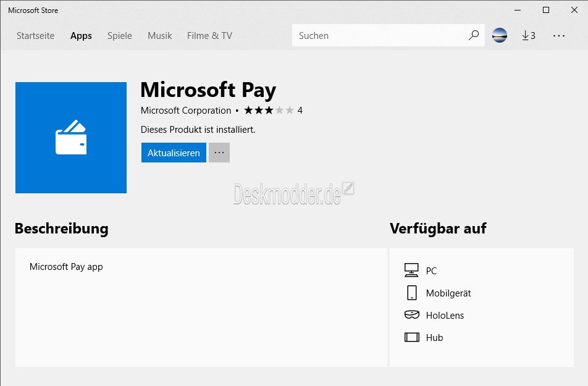Click the search magnifier icon
588x386 pixels.
point(474,35)
